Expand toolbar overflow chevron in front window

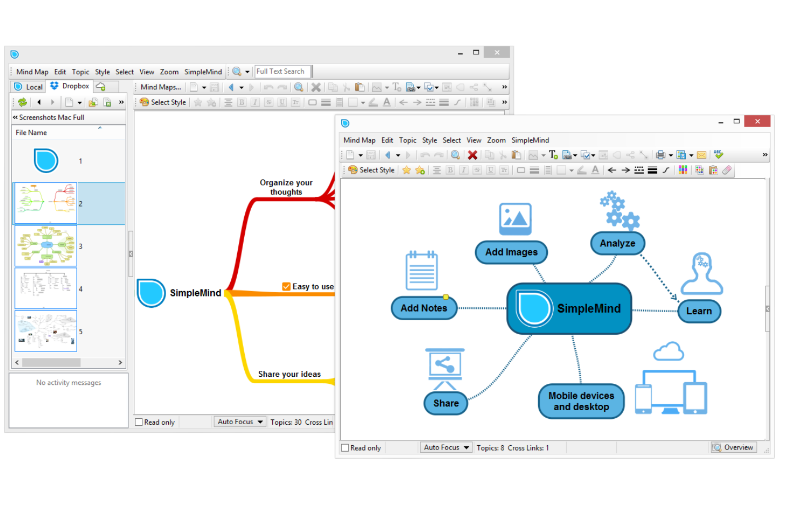click(x=765, y=155)
